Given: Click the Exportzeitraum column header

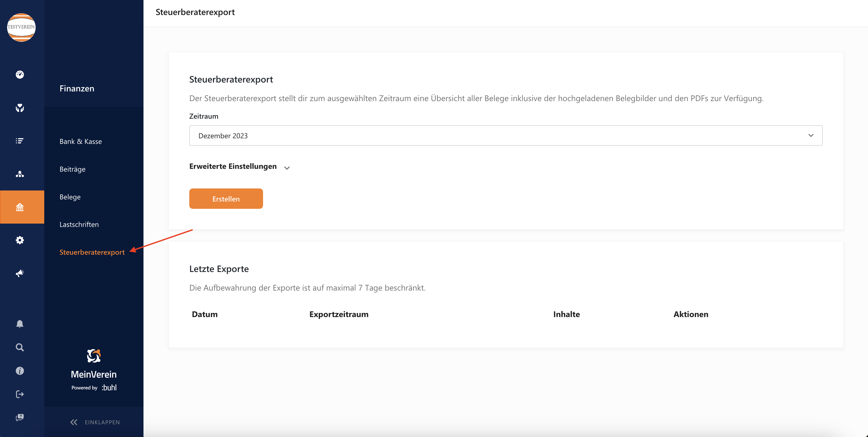Looking at the screenshot, I should (339, 314).
